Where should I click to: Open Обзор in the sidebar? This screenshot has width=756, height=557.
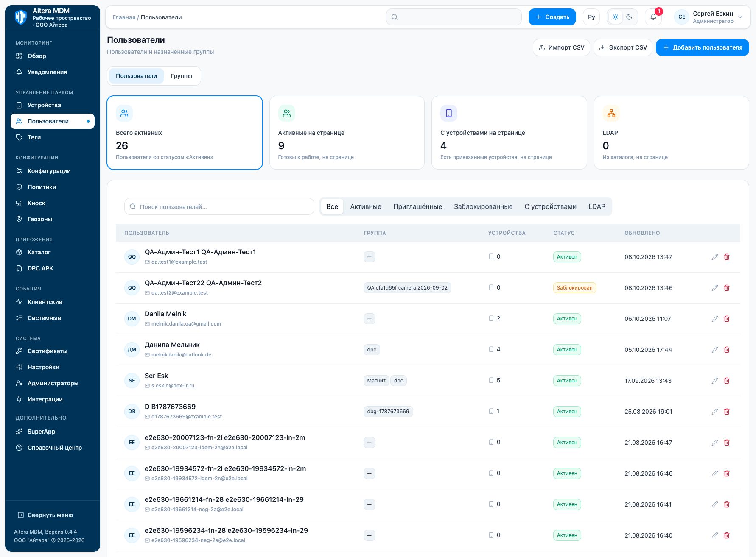[53, 56]
